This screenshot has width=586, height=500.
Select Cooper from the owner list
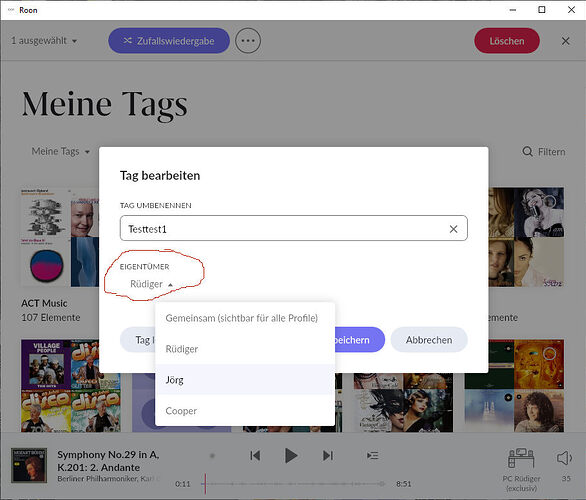point(245,411)
